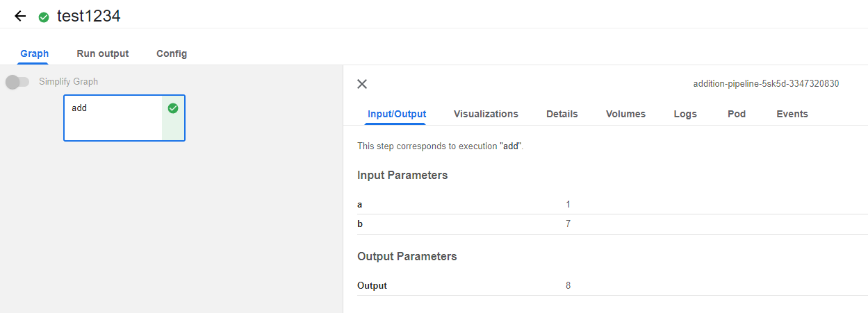The height and width of the screenshot is (313, 868).
Task: Click the green run status icon beside test1234
Action: [44, 17]
